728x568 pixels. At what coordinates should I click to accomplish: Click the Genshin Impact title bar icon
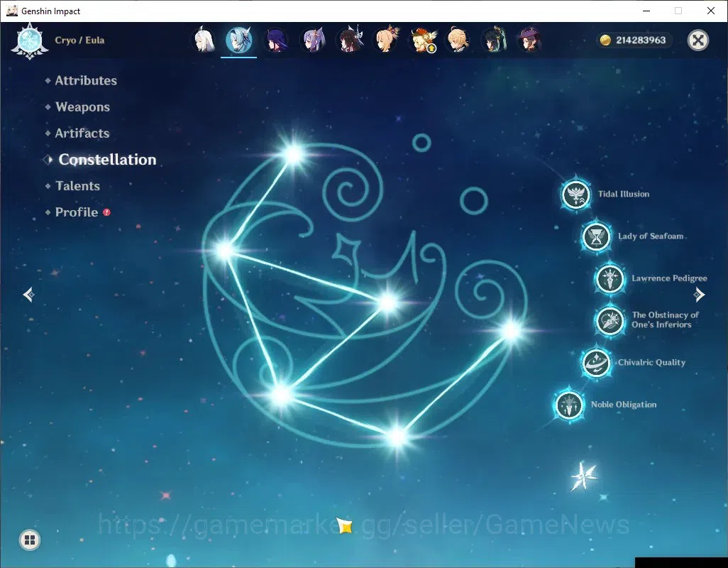11,11
